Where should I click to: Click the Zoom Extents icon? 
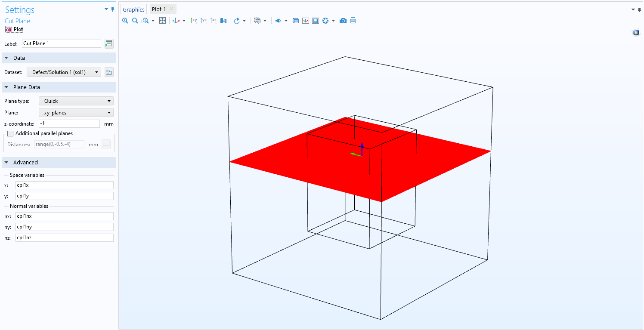coord(162,21)
